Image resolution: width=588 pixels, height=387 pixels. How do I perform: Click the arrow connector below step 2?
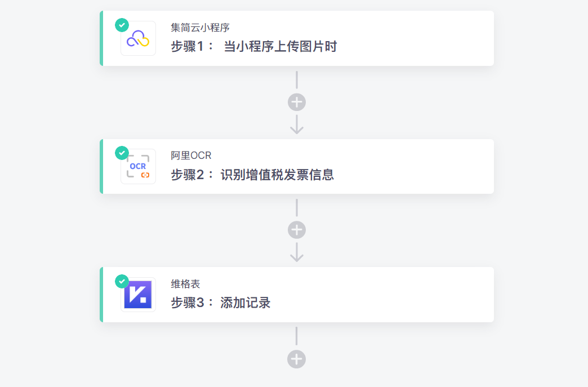click(297, 252)
